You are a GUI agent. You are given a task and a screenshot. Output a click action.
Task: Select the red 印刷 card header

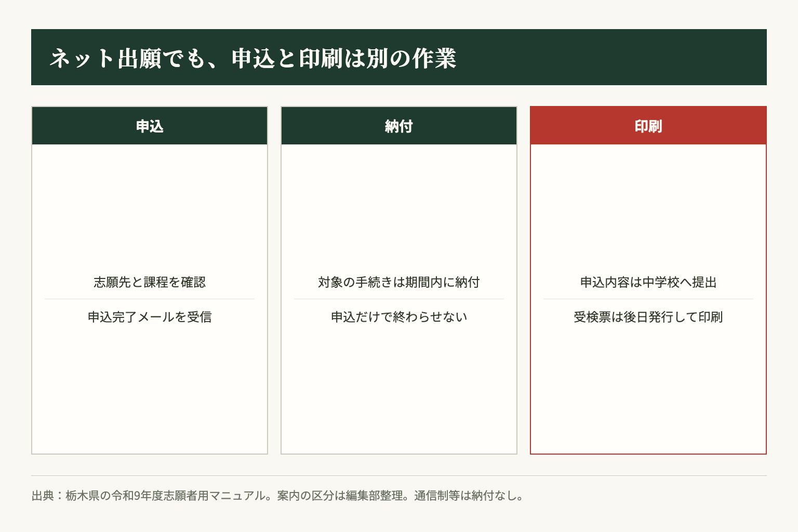pos(648,126)
